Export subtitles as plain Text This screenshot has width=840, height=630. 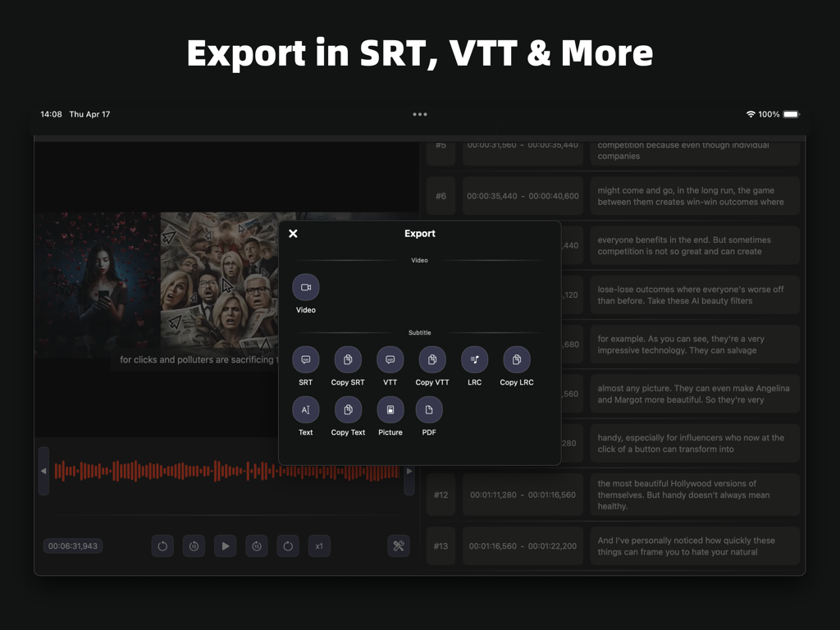point(306,410)
